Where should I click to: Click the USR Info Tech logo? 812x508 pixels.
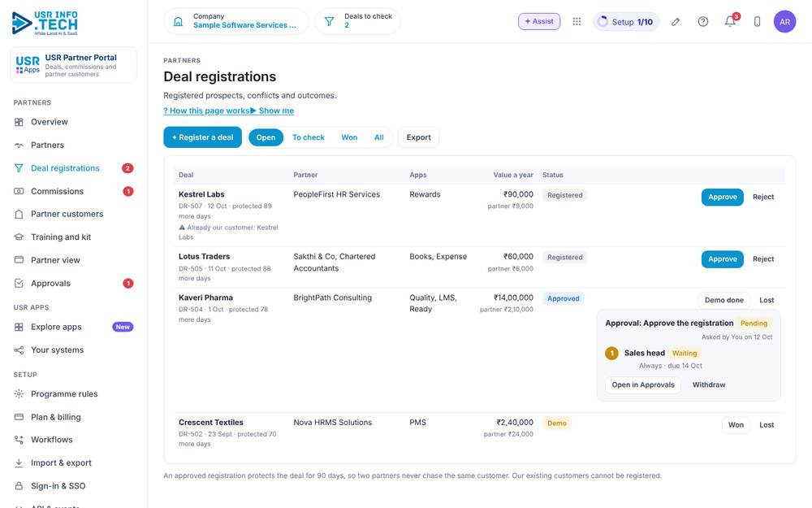[45, 24]
